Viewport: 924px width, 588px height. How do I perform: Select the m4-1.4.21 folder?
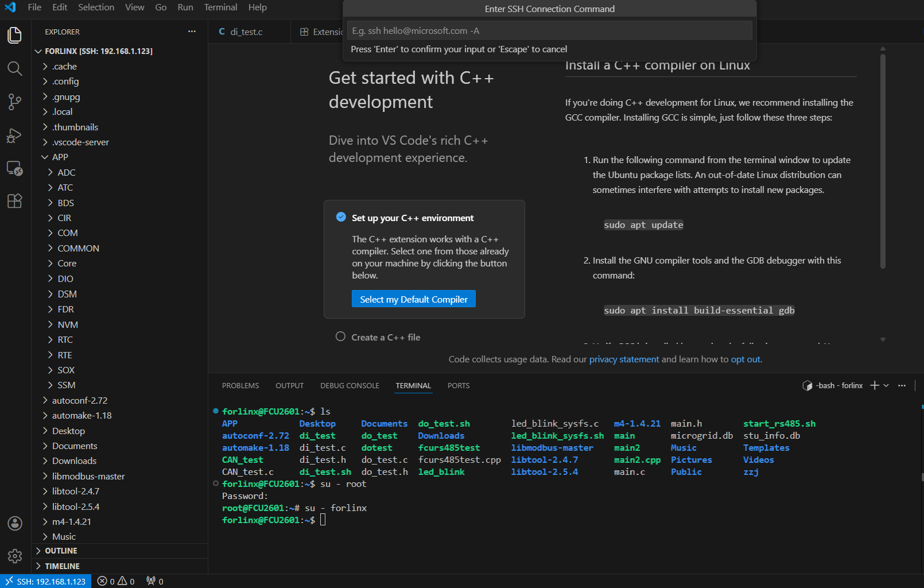click(121, 521)
